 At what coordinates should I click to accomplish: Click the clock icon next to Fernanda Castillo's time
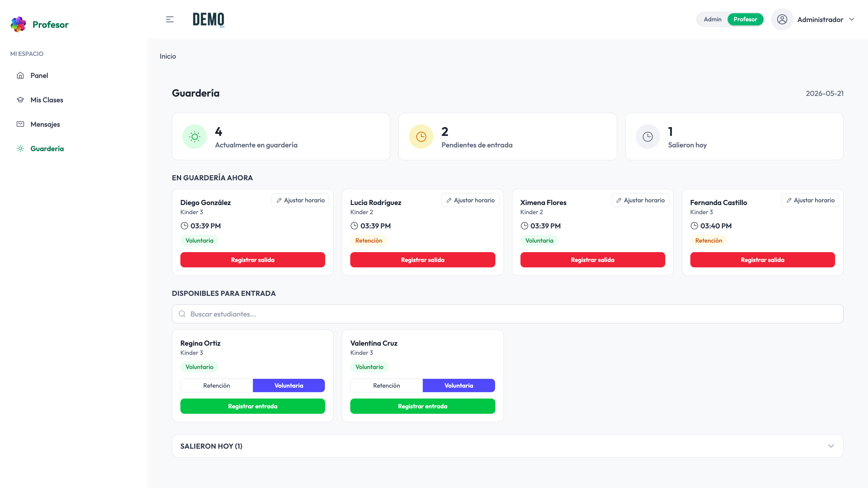(x=694, y=226)
